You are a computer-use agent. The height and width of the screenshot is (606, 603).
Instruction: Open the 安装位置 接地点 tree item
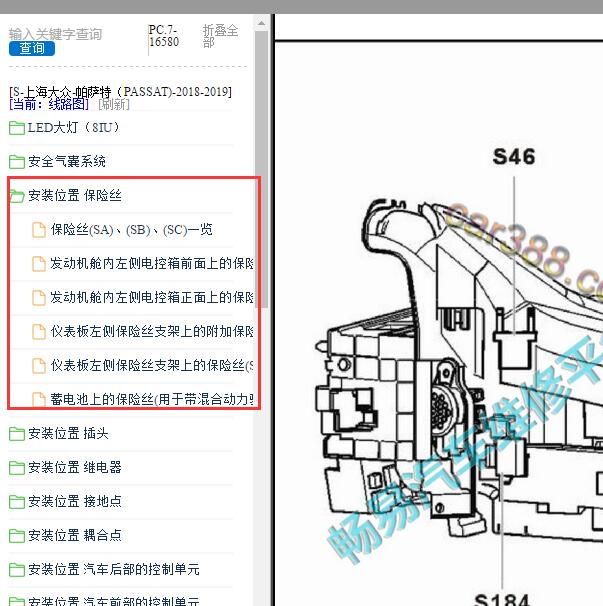75,502
